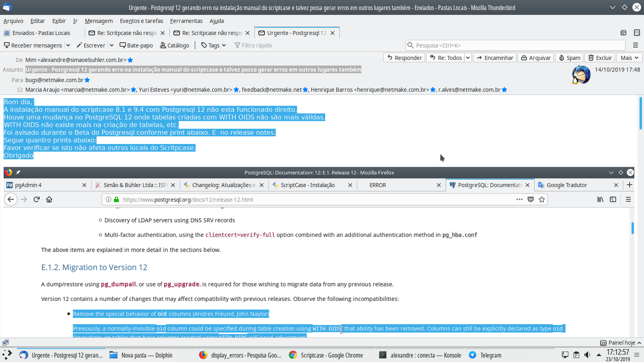
Task: Expand the Re: Todos dropdown arrow
Action: coord(468,58)
